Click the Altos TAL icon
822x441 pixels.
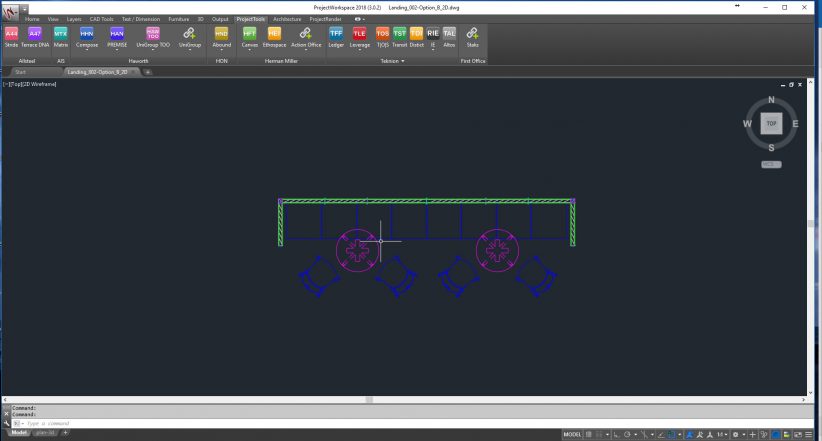(449, 36)
